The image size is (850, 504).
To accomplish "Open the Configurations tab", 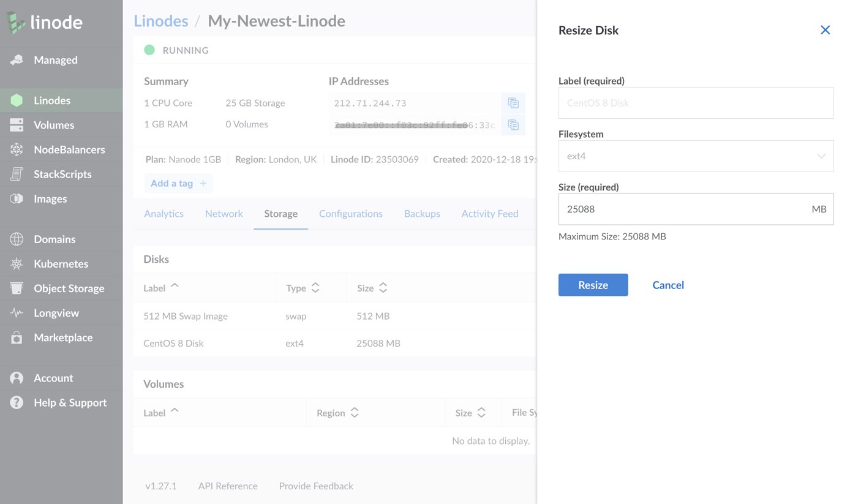I will click(x=351, y=214).
